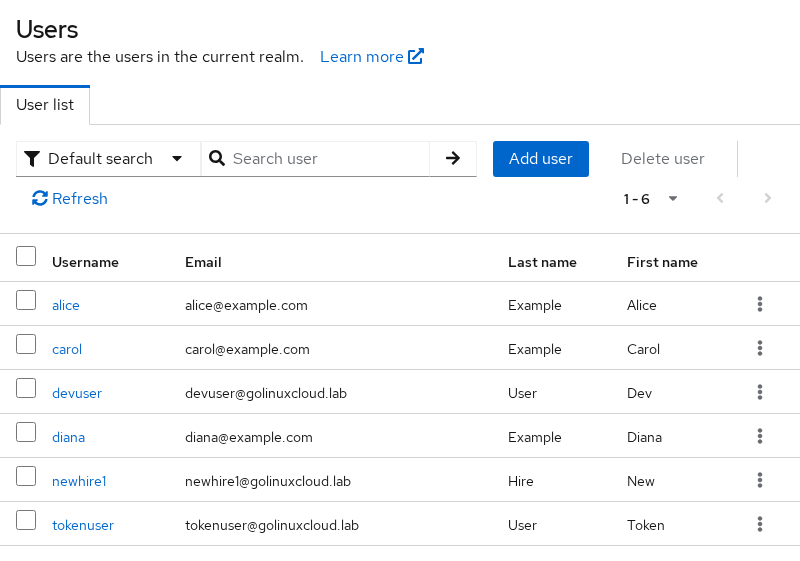800x561 pixels.
Task: Click the first name Dev
Action: pos(639,393)
